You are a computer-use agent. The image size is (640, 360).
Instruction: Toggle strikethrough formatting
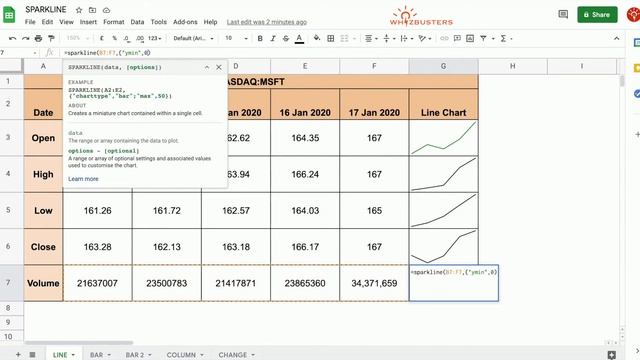(286, 38)
